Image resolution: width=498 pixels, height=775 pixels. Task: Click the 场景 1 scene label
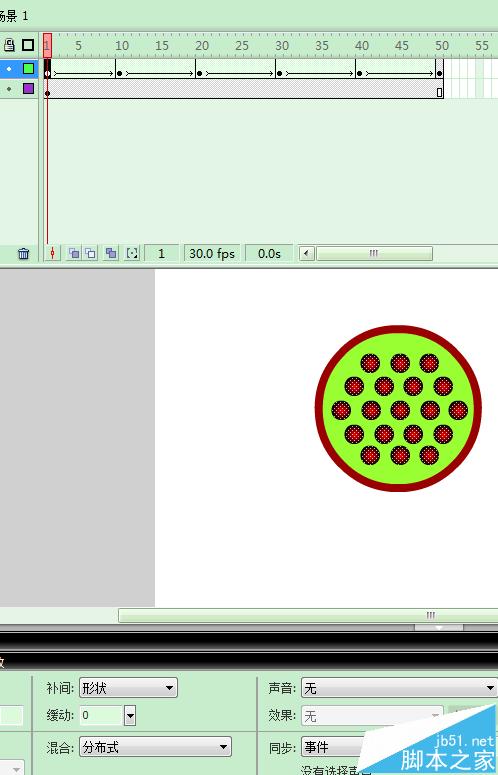[x=14, y=16]
